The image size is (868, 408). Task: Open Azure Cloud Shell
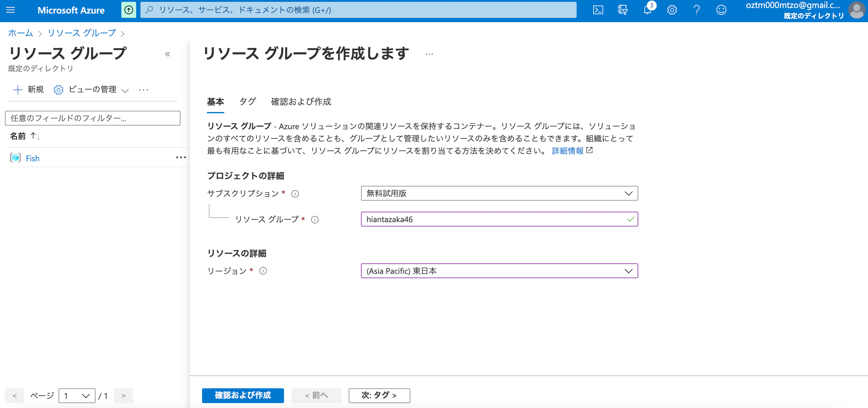coord(598,10)
